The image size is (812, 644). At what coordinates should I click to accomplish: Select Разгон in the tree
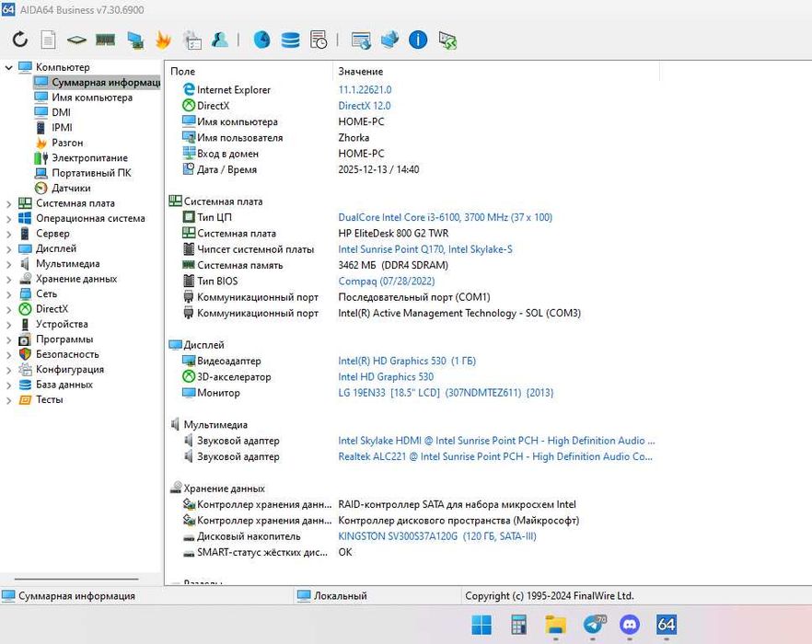click(x=67, y=143)
